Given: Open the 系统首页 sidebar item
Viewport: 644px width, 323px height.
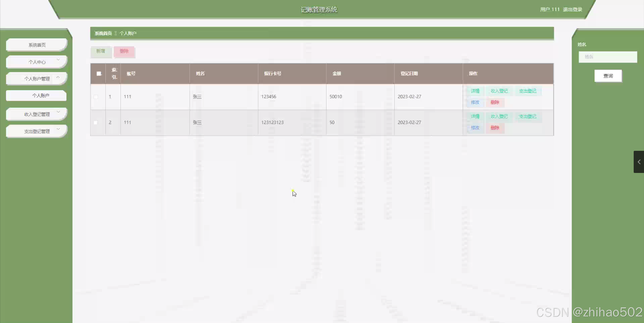Looking at the screenshot, I should pos(37,45).
